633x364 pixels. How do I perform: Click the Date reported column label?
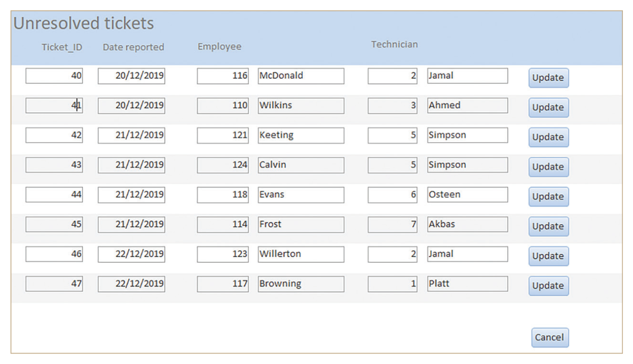133,47
